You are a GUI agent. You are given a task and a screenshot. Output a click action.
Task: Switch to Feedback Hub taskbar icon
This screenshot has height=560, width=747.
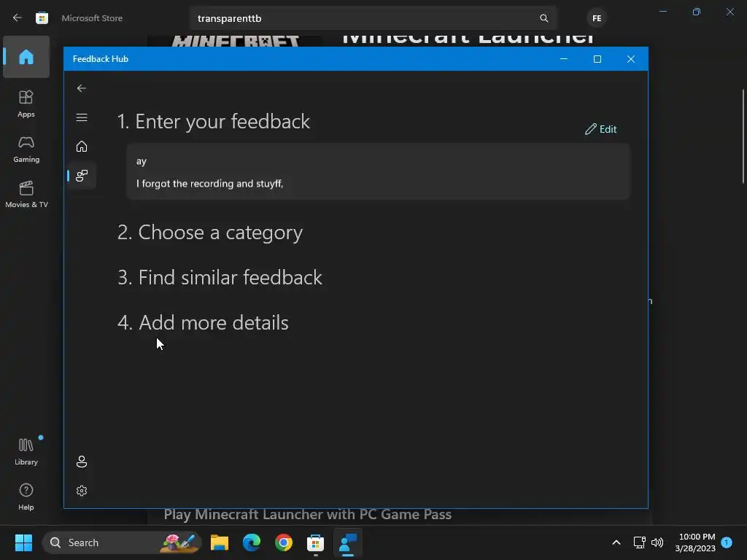(x=348, y=542)
